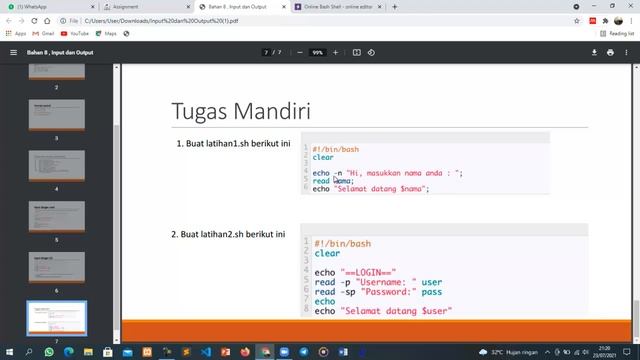Open Telegram from taskbar
Viewport: 640px width, 360px height.
(x=304, y=352)
